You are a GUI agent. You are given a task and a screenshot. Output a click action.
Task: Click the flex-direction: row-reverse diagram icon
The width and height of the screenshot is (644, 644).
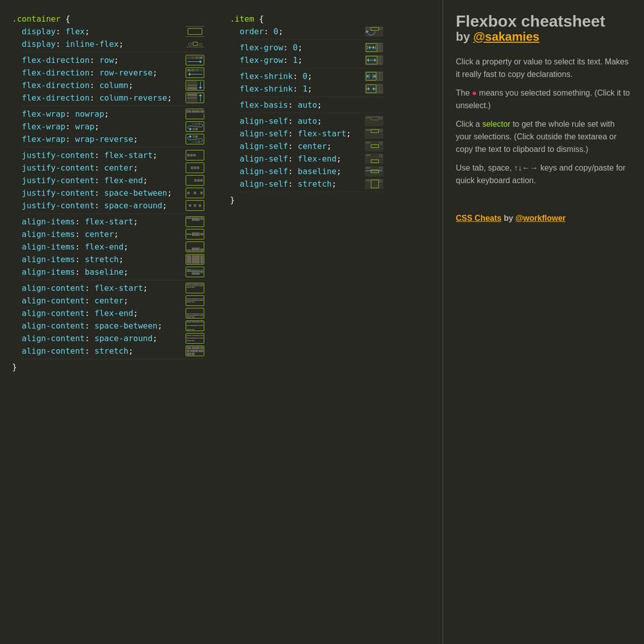coord(194,73)
